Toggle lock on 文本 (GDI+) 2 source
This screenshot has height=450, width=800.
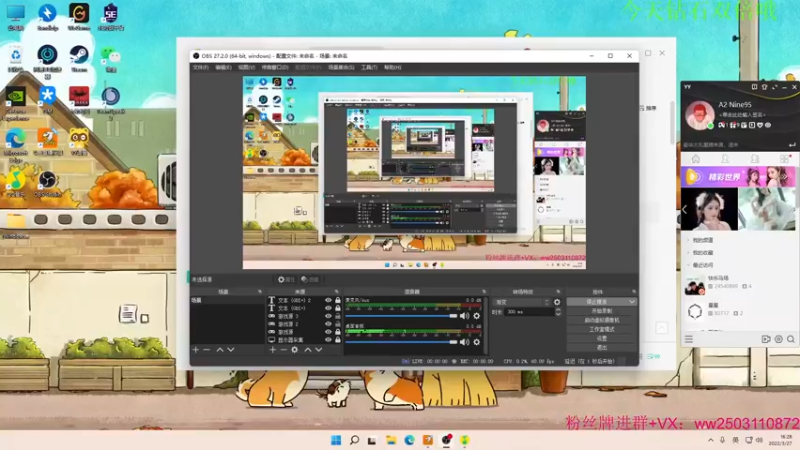pos(337,301)
